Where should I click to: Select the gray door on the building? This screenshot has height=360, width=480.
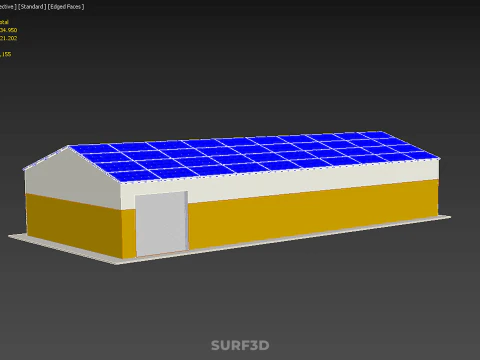[161, 224]
